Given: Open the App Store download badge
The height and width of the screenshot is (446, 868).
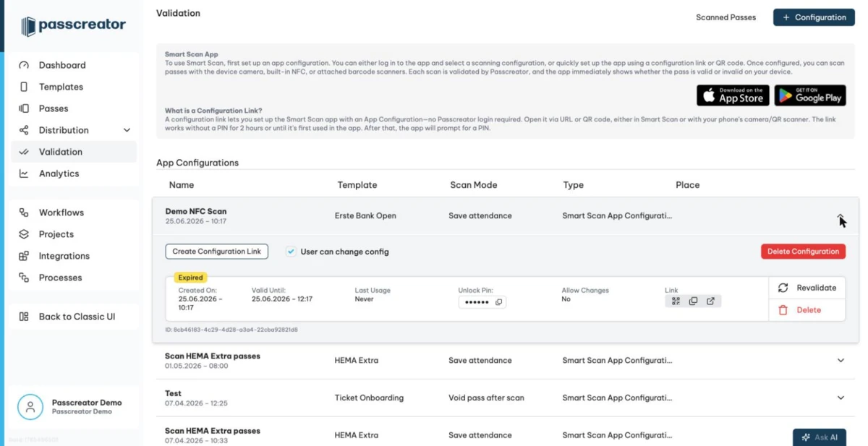Looking at the screenshot, I should coord(733,95).
